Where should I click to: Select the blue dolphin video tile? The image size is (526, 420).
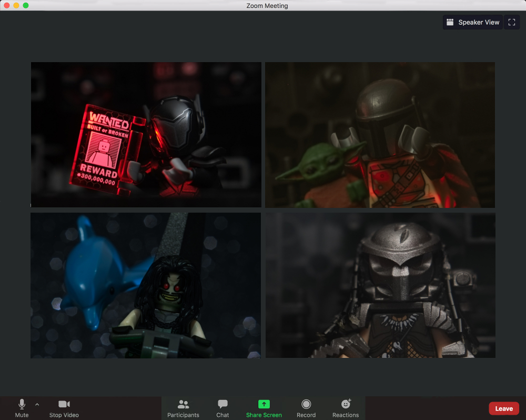146,285
